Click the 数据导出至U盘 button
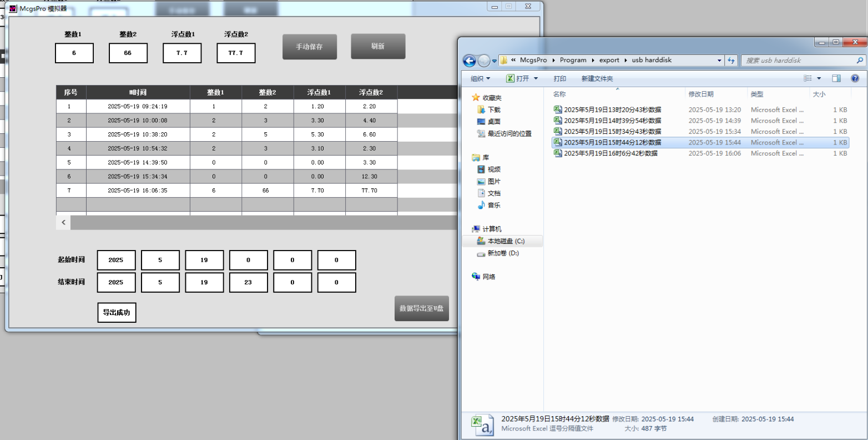The width and height of the screenshot is (868, 440). pyautogui.click(x=421, y=308)
